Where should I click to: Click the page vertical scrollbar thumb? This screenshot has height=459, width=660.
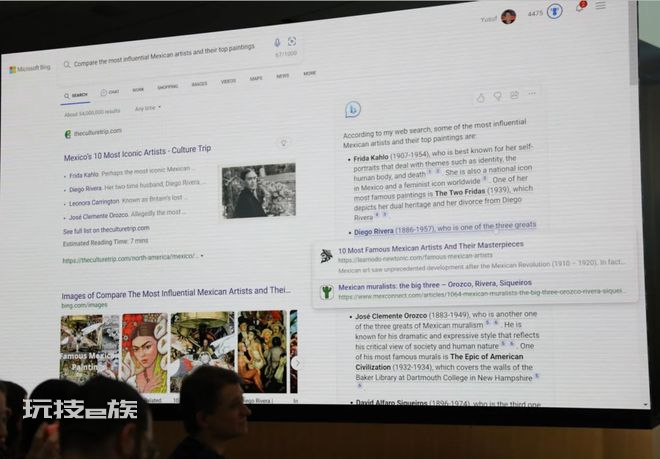(x=633, y=42)
